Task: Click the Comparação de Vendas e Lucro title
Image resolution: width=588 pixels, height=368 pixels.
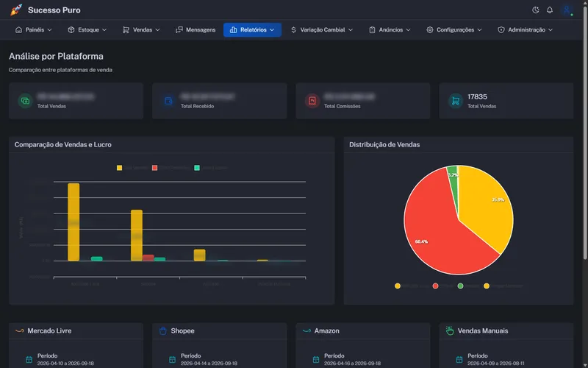Action: click(x=63, y=144)
